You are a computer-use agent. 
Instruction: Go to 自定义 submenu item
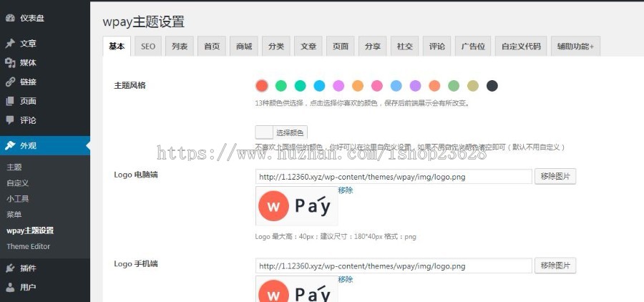pos(18,183)
